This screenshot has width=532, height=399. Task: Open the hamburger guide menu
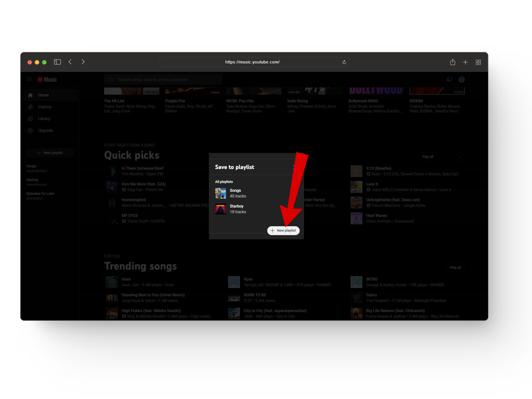click(x=29, y=80)
